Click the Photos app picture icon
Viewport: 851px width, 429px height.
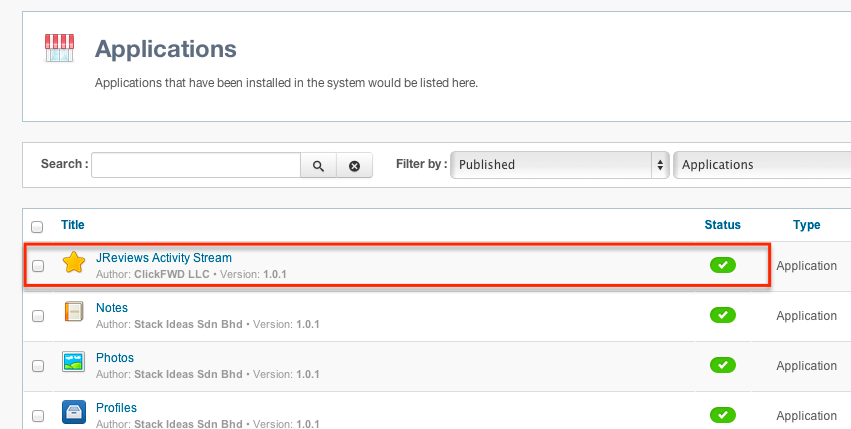[74, 363]
